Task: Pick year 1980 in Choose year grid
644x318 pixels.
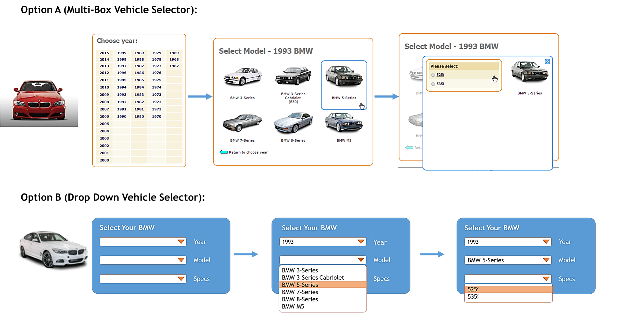Action: pyautogui.click(x=139, y=116)
